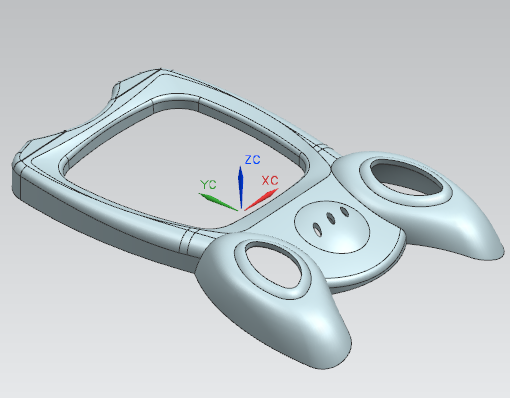Click the blue ZC axis arrow

pyautogui.click(x=240, y=187)
